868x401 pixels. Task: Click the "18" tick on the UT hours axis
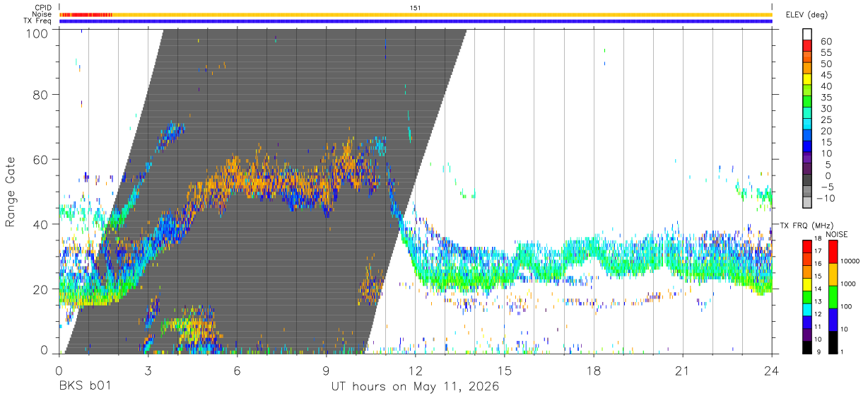594,371
